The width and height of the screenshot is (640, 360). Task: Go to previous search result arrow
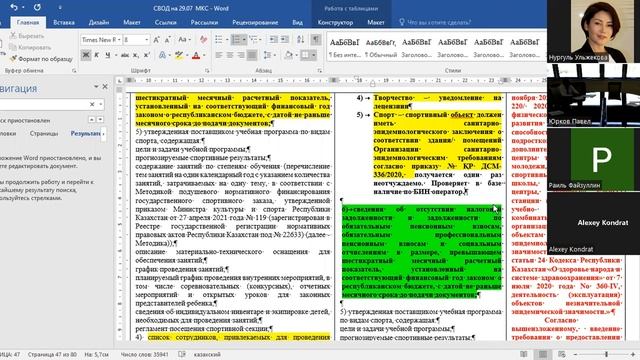(91, 120)
